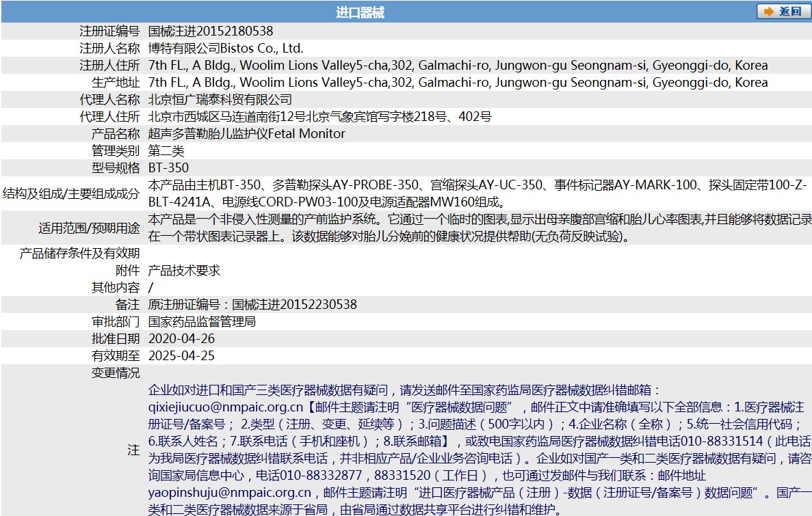The height and width of the screenshot is (516, 812).
Task: Select registration number 国械注进20152180538
Action: click(211, 31)
